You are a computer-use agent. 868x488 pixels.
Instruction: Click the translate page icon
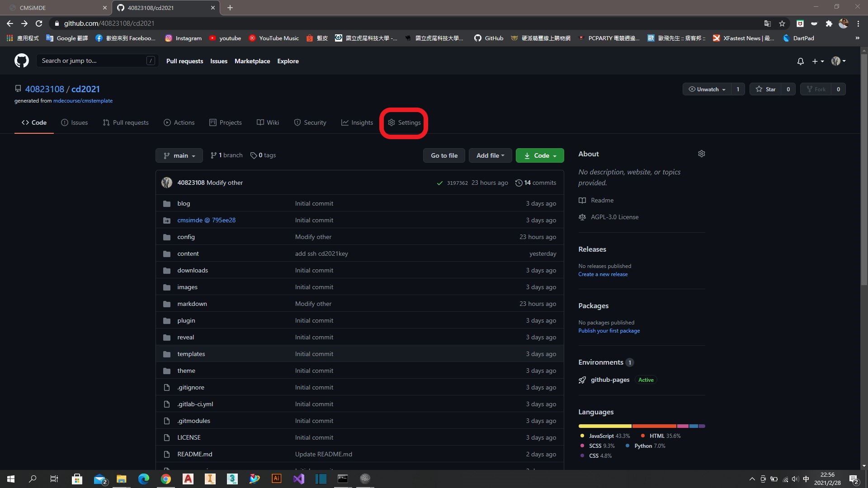[x=767, y=23]
